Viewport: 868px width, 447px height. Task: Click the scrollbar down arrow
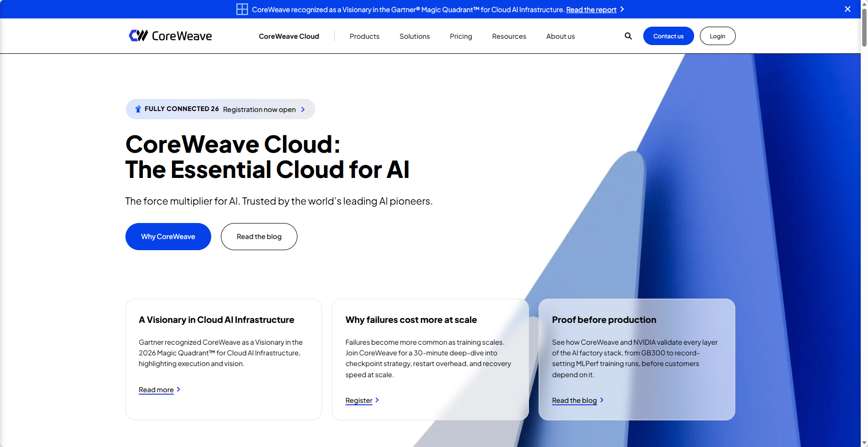(x=864, y=443)
